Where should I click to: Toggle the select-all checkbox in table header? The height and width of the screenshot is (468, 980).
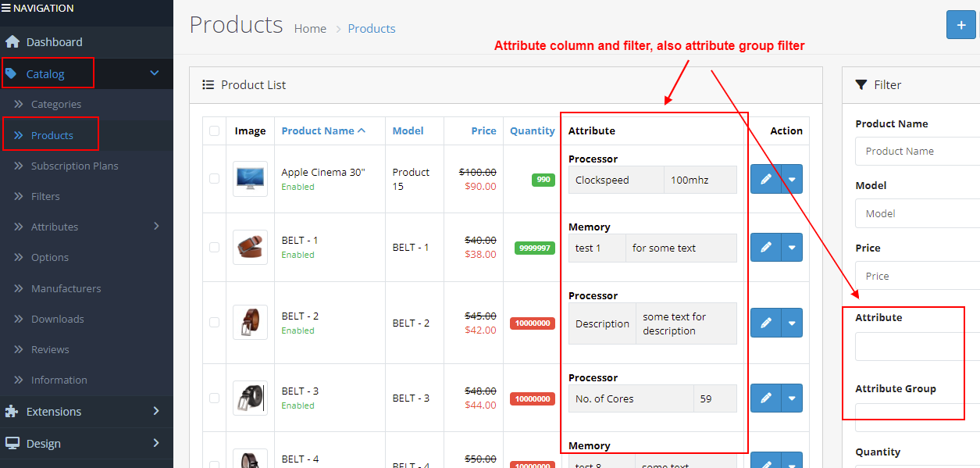point(215,131)
